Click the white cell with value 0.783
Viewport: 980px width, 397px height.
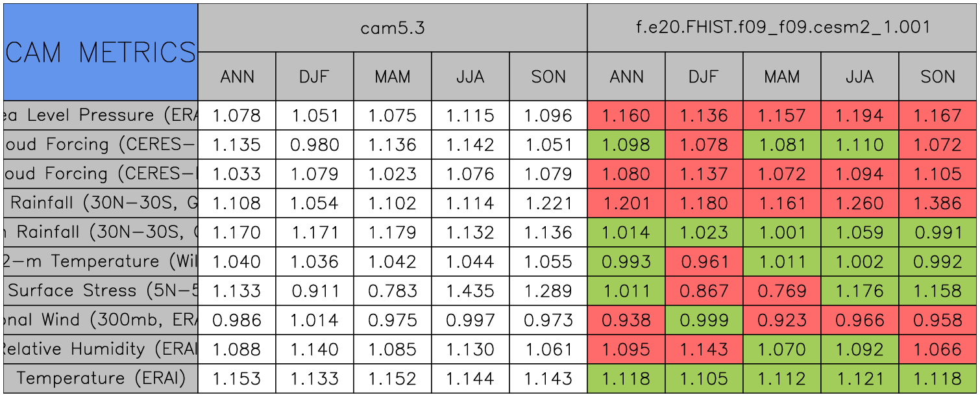click(x=393, y=291)
